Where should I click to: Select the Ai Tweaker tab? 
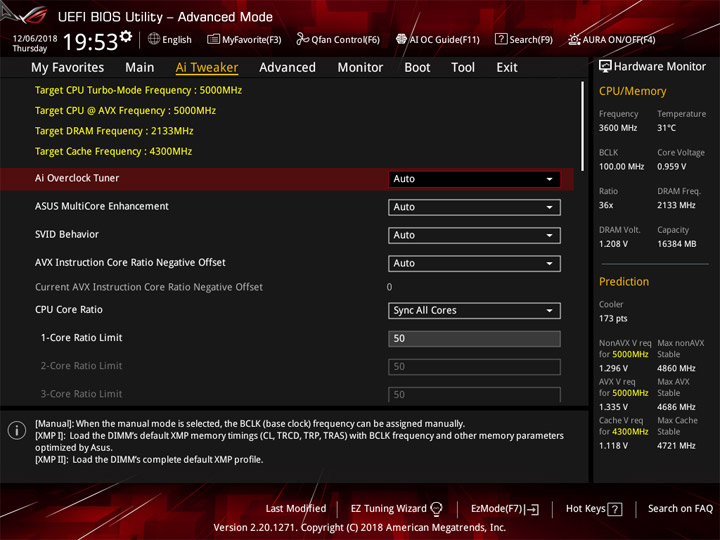(207, 68)
